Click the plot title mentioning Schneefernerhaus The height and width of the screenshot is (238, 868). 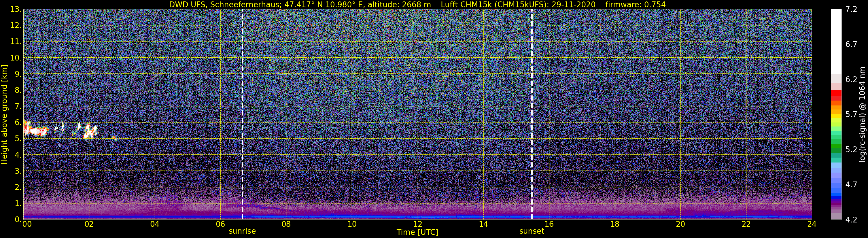pos(417,4)
